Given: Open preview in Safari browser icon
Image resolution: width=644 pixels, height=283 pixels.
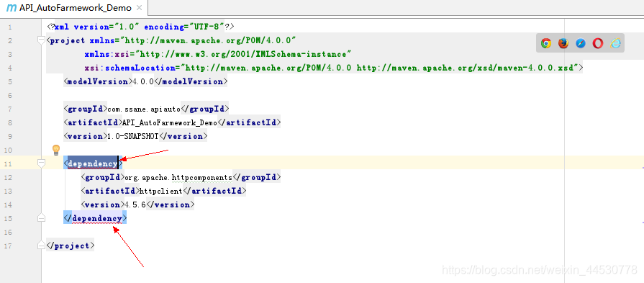Looking at the screenshot, I should tap(581, 43).
